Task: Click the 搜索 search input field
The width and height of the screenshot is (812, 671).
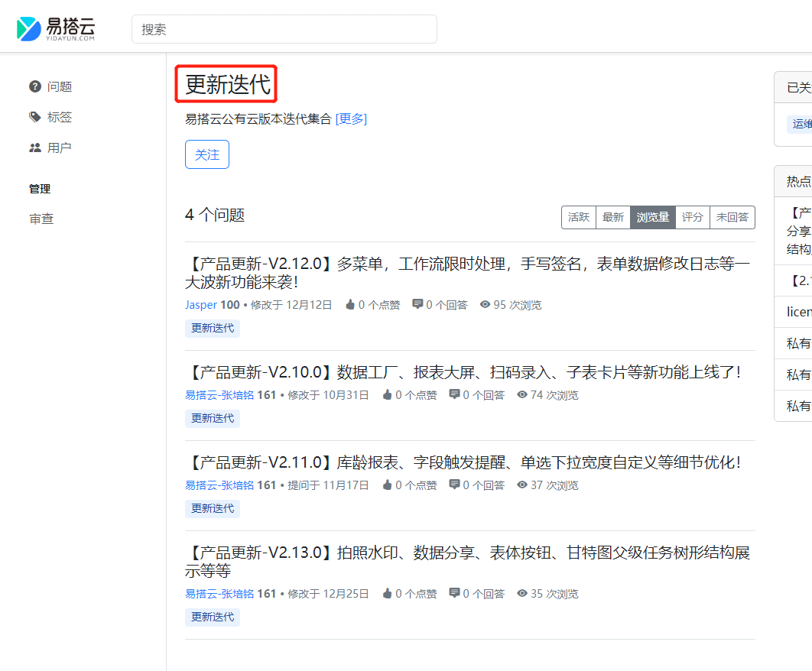Action: coord(284,29)
